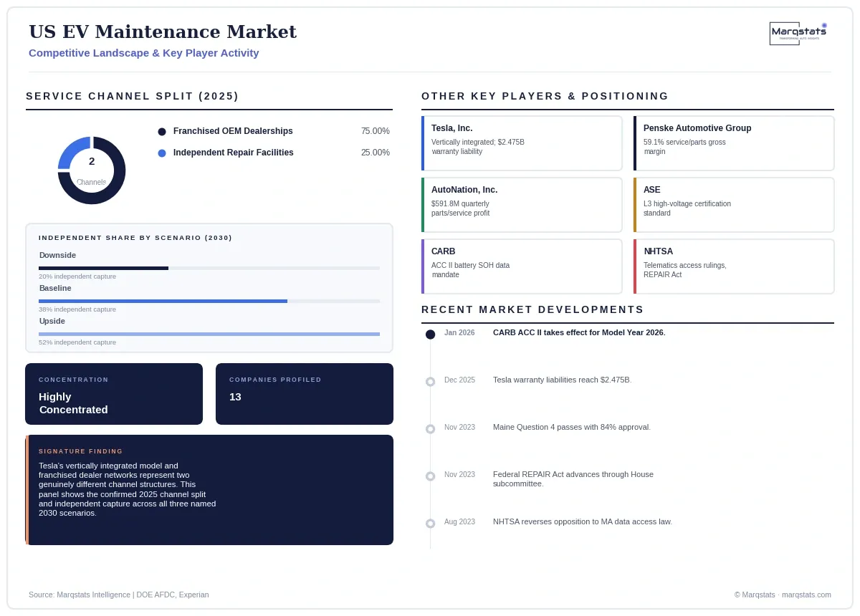Open the Penske Automotive Group card
Viewport: 860px width, 616px height.
pos(734,143)
